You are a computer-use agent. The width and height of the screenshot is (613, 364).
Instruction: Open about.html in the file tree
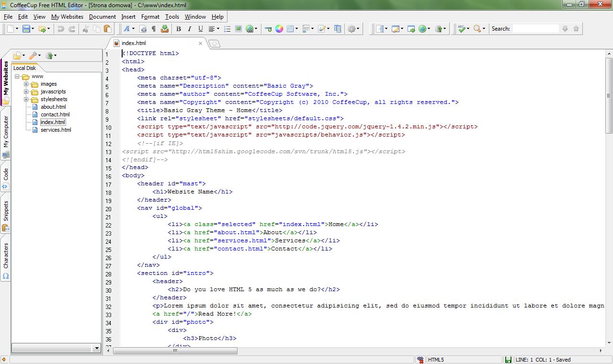(x=53, y=107)
